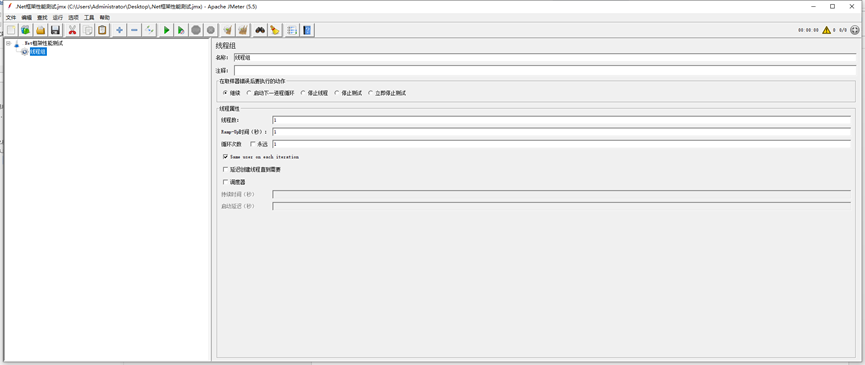
Task: Save the test plan with floppy icon
Action: coord(55,30)
